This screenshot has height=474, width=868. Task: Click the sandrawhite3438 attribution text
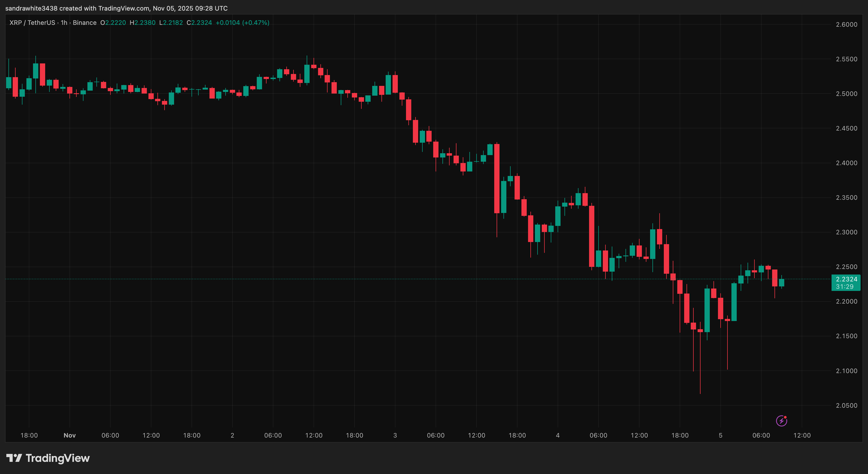pyautogui.click(x=32, y=8)
